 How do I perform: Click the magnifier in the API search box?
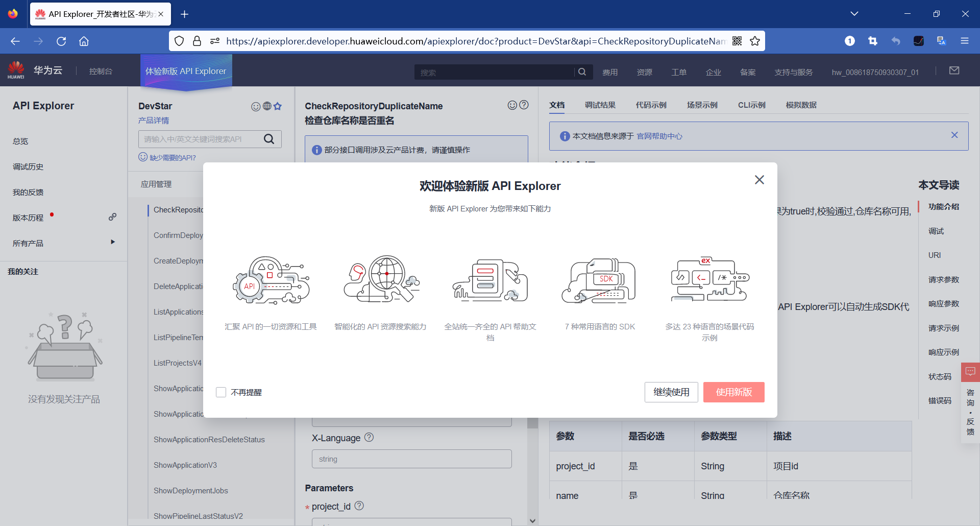click(x=269, y=138)
